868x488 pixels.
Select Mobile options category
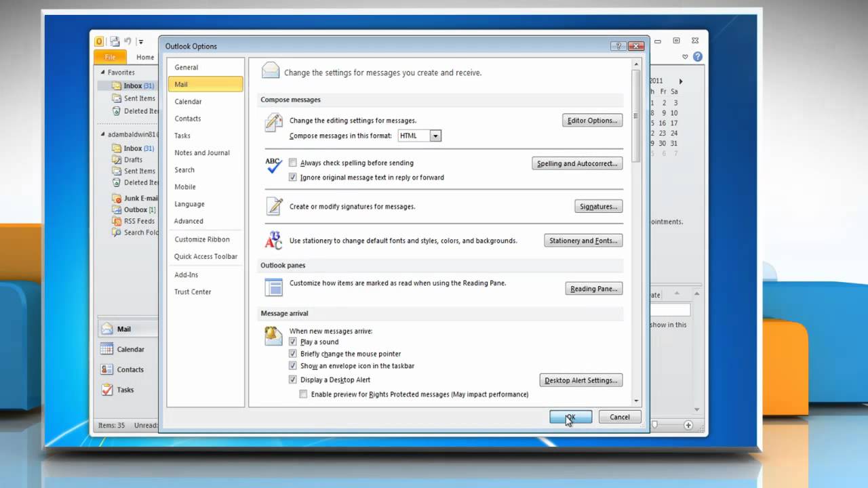click(x=205, y=187)
